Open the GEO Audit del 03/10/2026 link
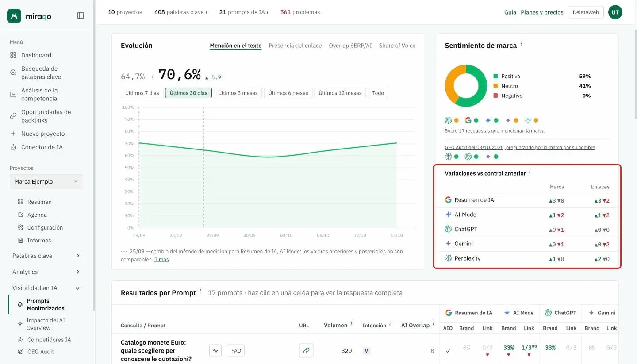Image resolution: width=637 pixels, height=364 pixels. (x=520, y=147)
